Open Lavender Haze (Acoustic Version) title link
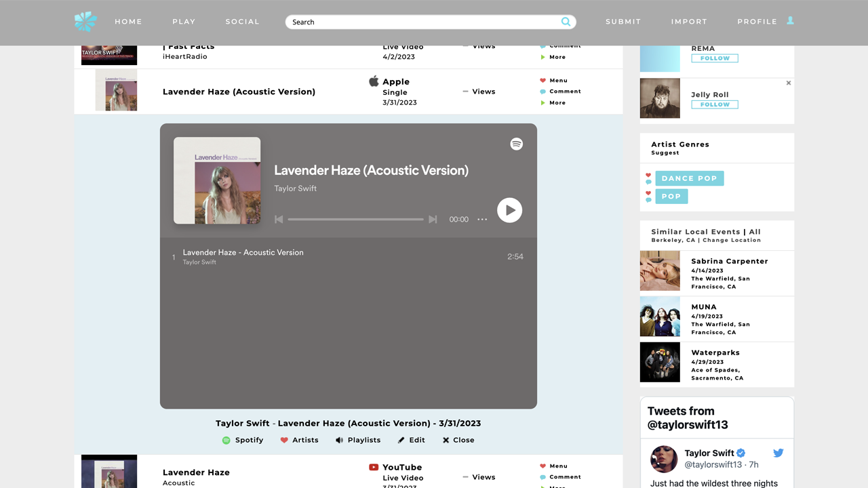Screen dimensions: 868x488 (239, 91)
